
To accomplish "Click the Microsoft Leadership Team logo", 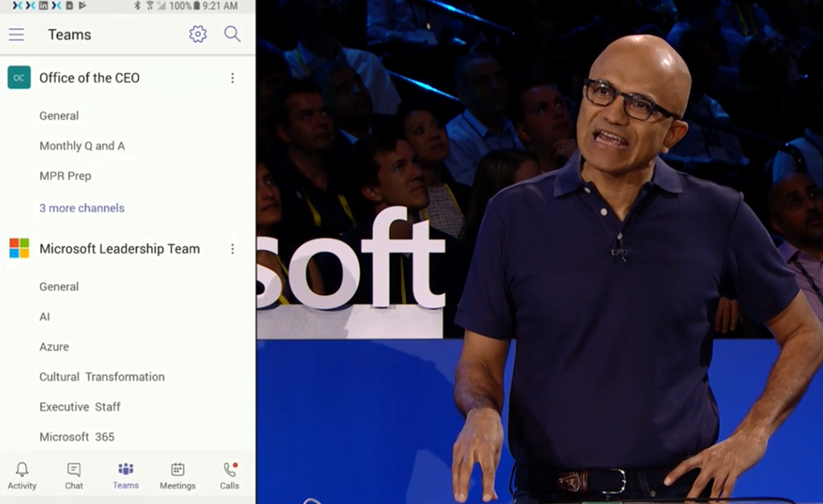I will (19, 248).
